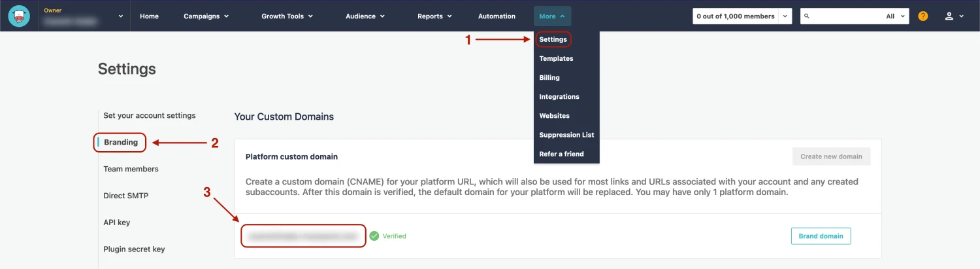Open the API key section
Image resolution: width=980 pixels, height=269 pixels.
coord(117,223)
